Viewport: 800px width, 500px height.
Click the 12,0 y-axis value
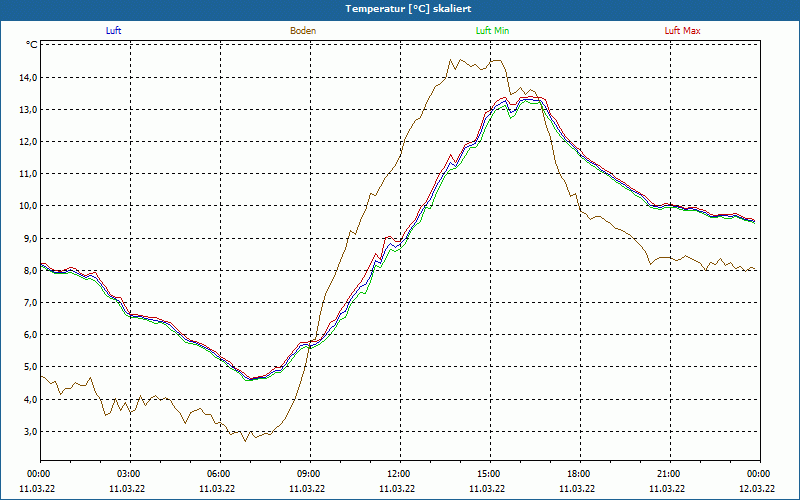29,142
